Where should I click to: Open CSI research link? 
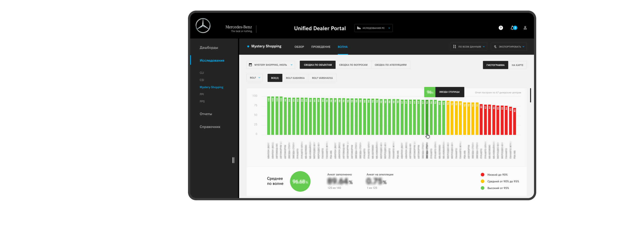click(202, 80)
